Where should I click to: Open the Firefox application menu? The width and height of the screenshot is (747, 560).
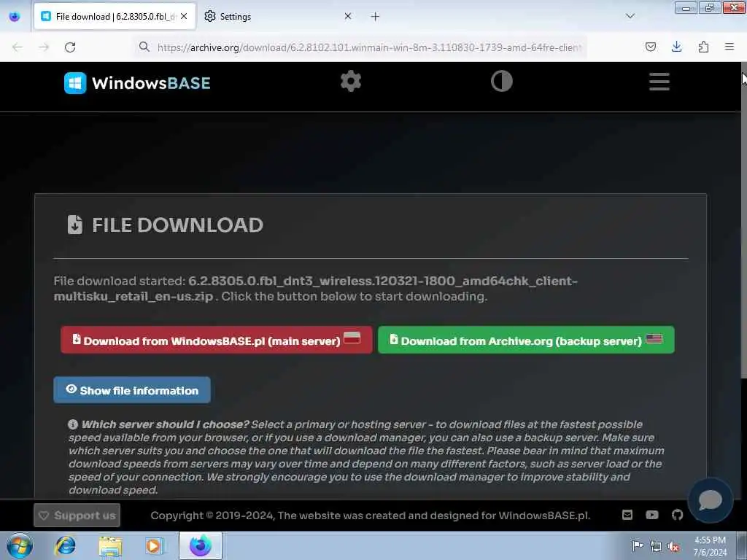tap(729, 47)
